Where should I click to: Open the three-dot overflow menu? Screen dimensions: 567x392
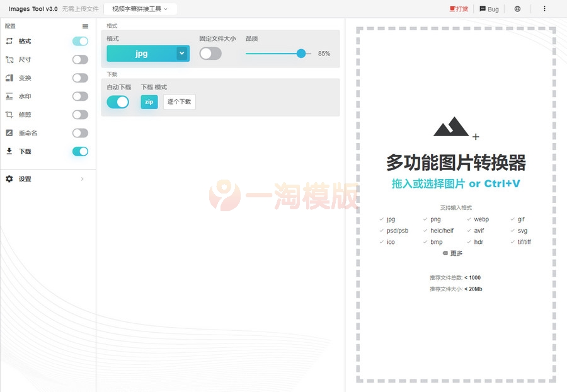[544, 9]
